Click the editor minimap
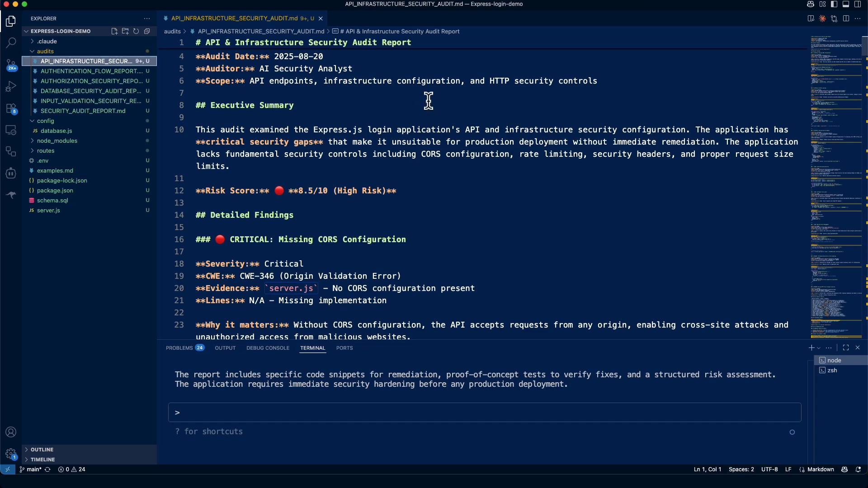Image resolution: width=868 pixels, height=488 pixels. pos(836,187)
